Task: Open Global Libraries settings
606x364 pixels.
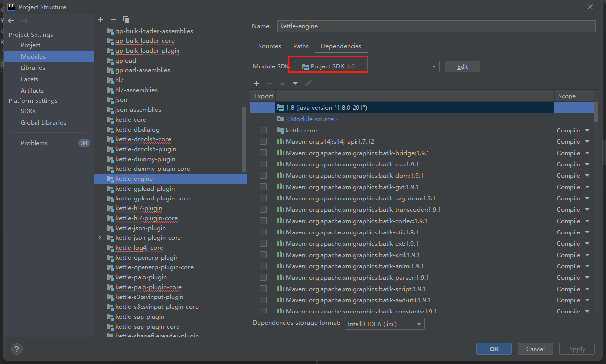Action: coord(43,123)
